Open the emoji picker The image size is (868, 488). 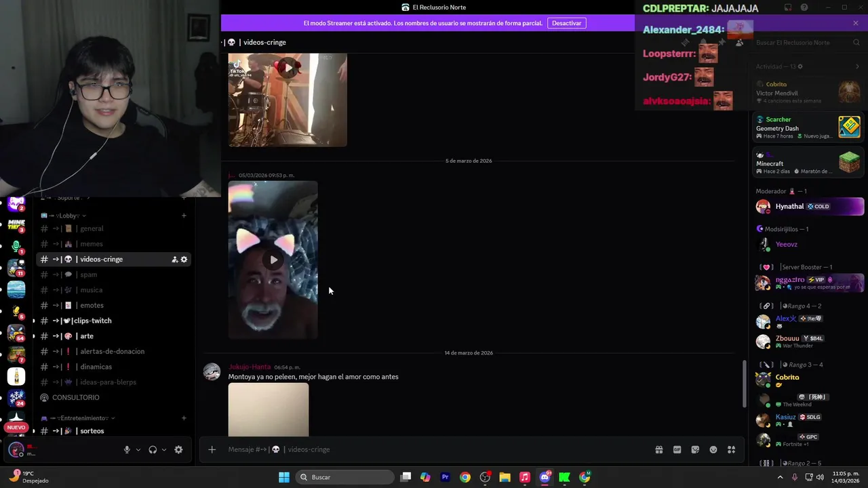(713, 449)
